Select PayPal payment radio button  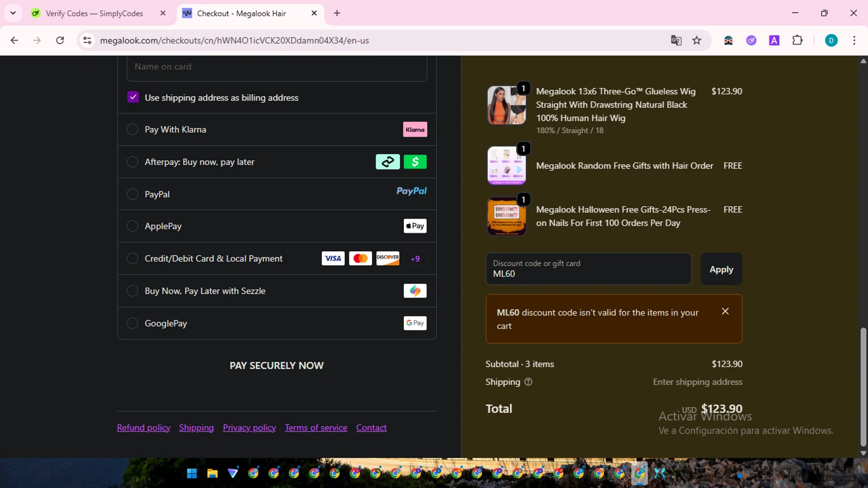(133, 195)
